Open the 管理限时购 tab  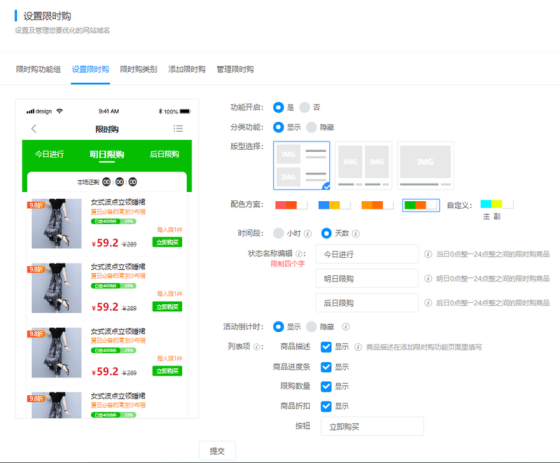click(x=235, y=69)
